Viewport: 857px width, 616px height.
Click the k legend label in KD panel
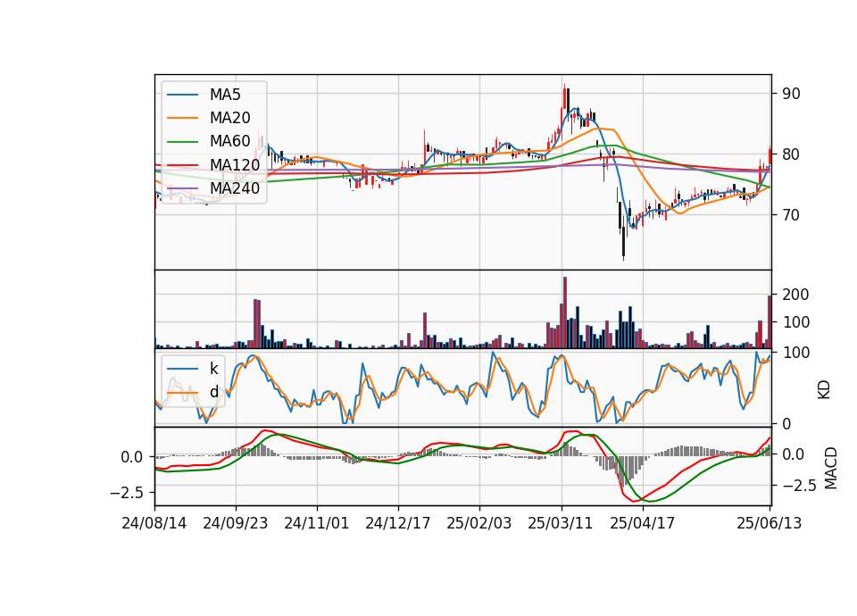[213, 369]
